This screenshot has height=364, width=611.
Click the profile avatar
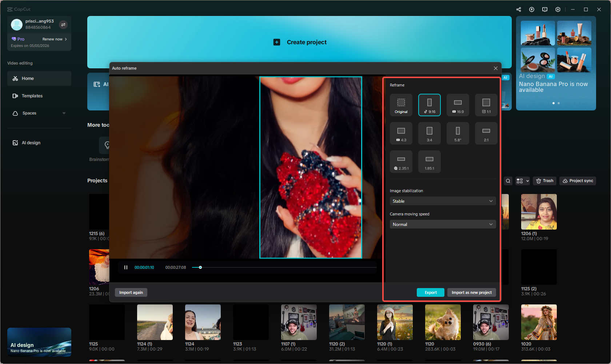tap(17, 25)
